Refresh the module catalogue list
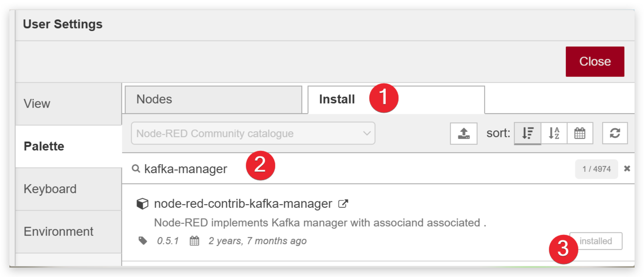 click(x=615, y=133)
